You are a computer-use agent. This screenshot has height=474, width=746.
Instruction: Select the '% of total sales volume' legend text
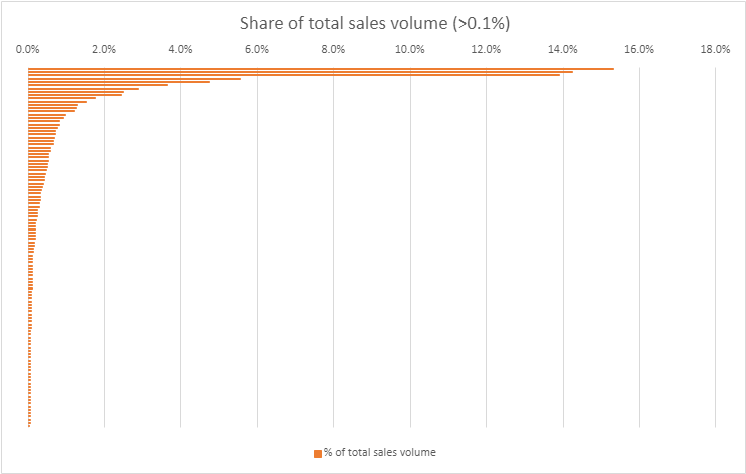[379, 453]
